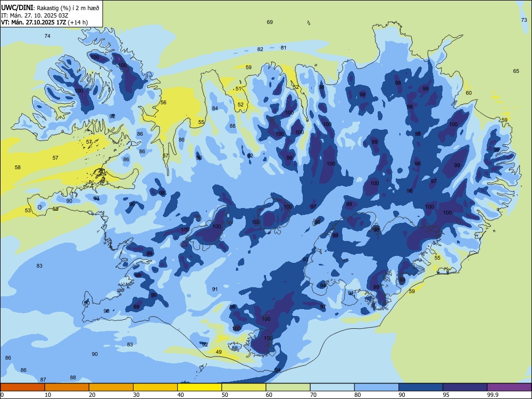
Task: Click the humidity value 73 on the map
Action: click(x=524, y=20)
